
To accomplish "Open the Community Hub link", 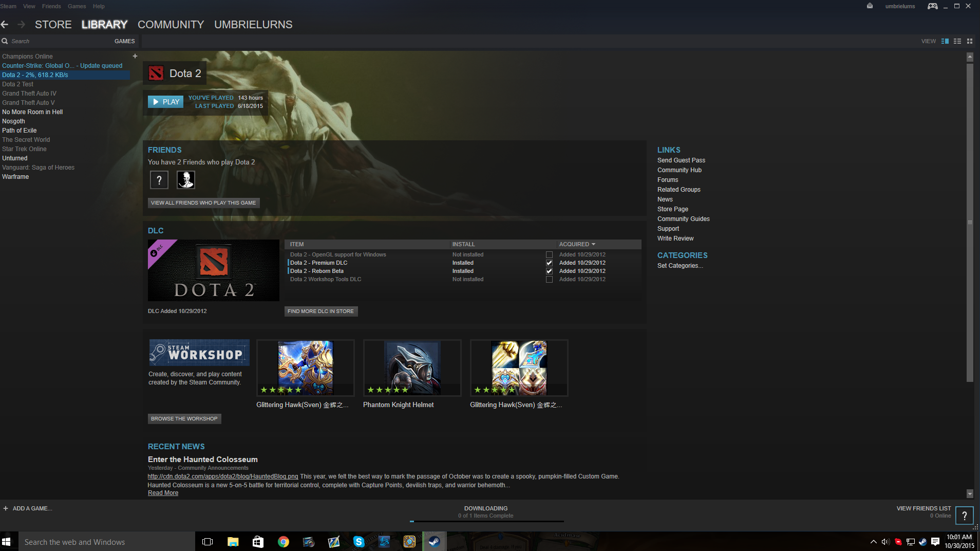I will click(x=680, y=170).
